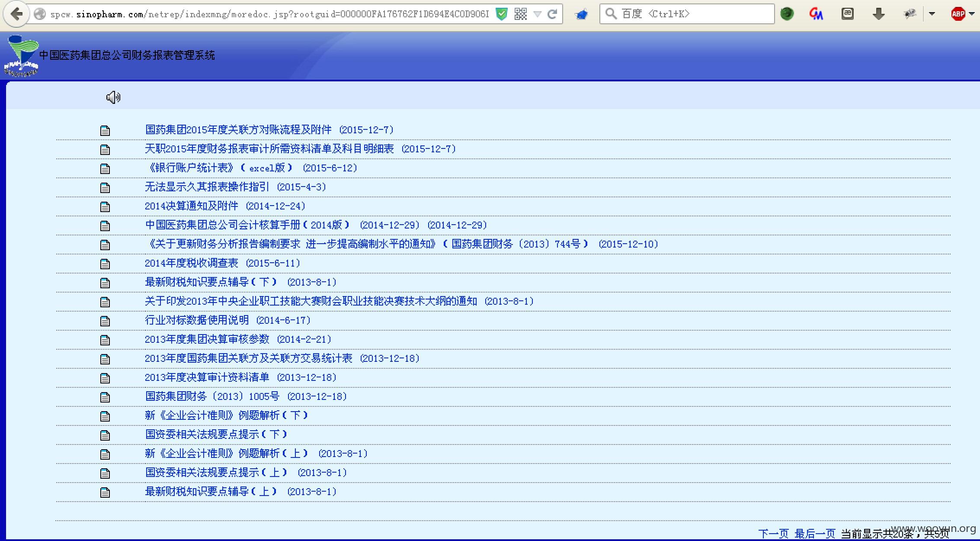Click the red GM Greasemonkey icon
Screen dimensions: 980x541
click(816, 14)
